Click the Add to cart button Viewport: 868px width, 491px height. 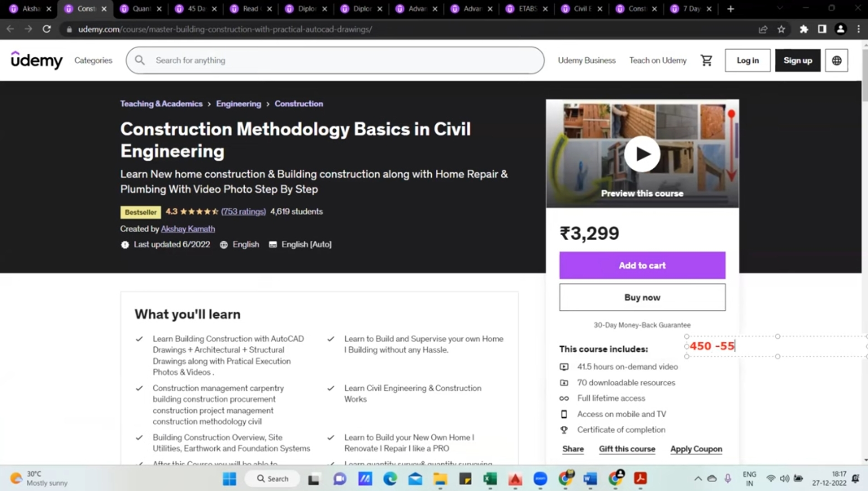coord(642,265)
